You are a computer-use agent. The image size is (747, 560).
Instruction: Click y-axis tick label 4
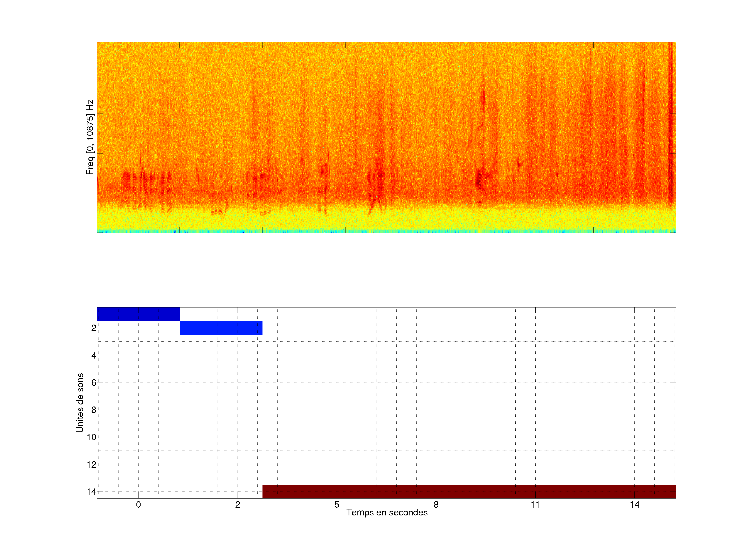pos(94,355)
